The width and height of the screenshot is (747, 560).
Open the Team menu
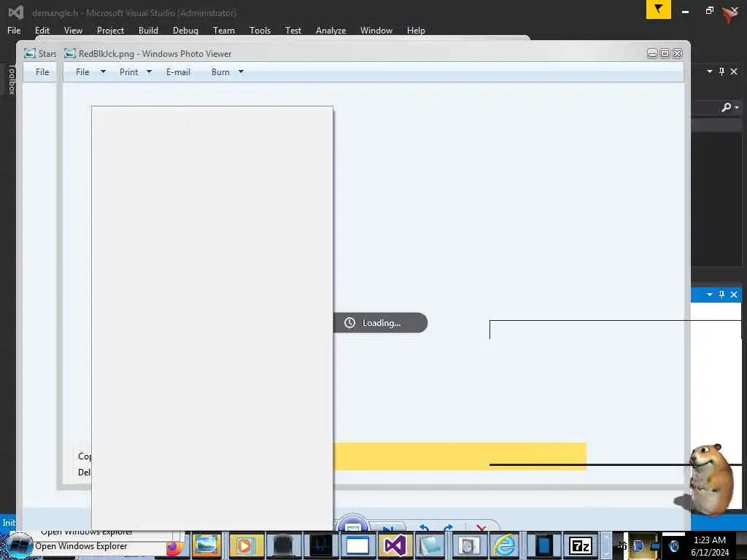(x=224, y=31)
